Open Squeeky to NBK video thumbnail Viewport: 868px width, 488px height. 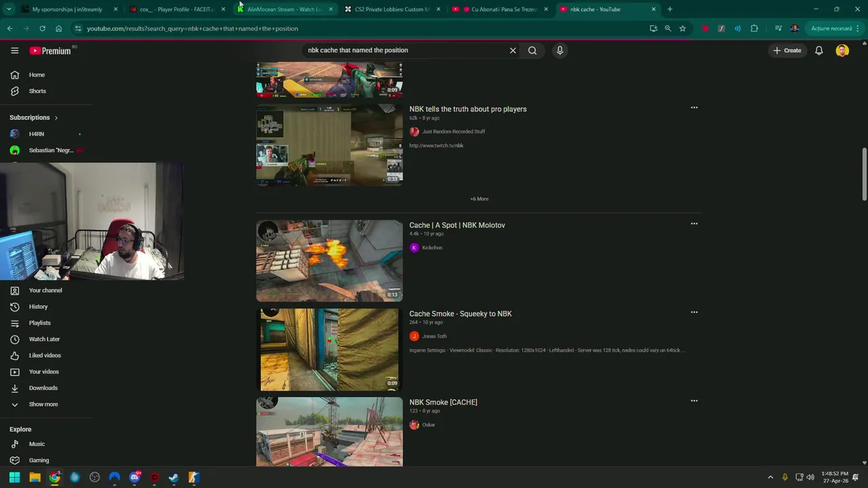[x=329, y=349]
